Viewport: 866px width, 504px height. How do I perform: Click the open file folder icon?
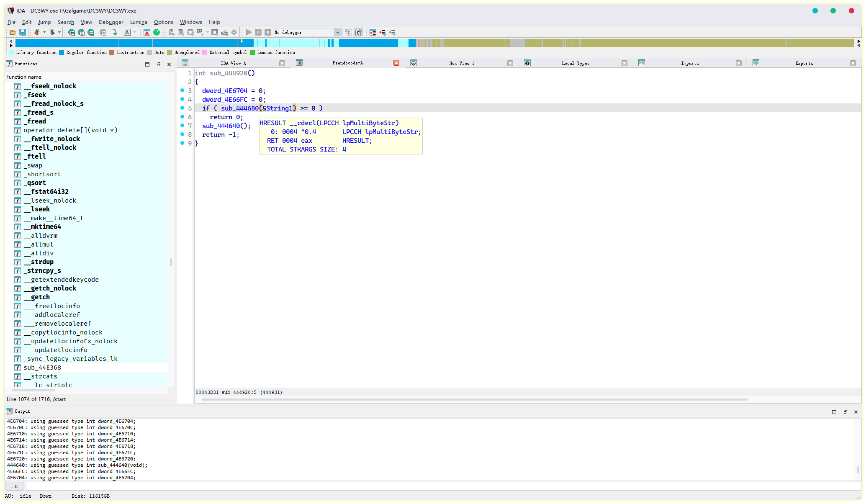pos(13,32)
